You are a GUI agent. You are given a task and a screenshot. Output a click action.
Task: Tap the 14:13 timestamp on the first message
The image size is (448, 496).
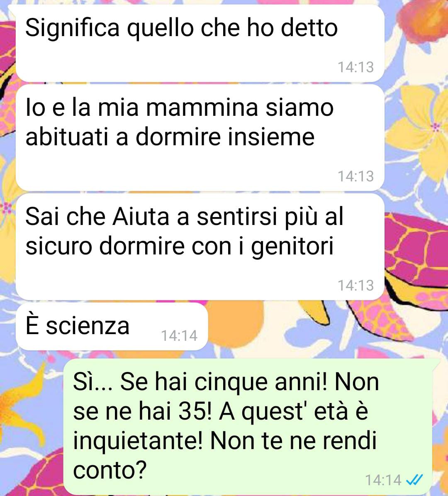click(355, 67)
